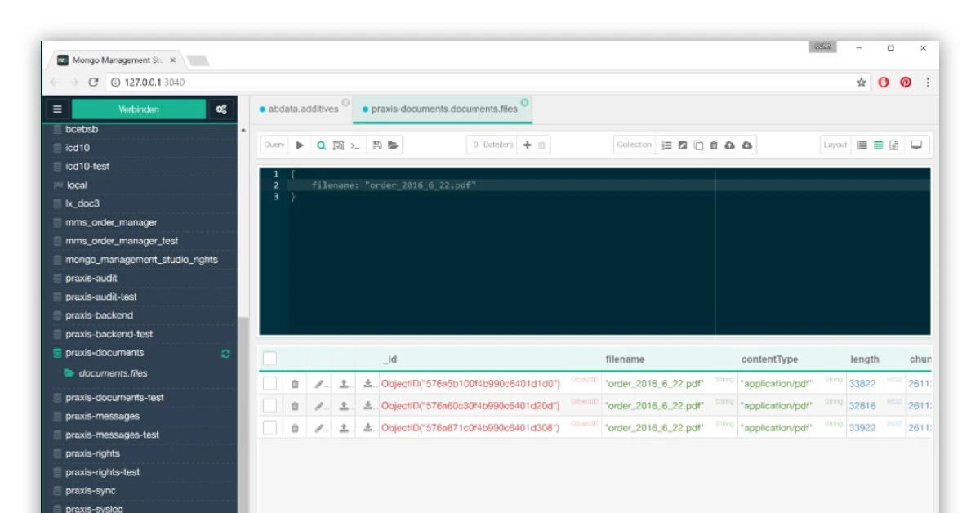Click the focus-frame icon in Query toolbar
This screenshot has height=513, width=980.
[x=338, y=145]
